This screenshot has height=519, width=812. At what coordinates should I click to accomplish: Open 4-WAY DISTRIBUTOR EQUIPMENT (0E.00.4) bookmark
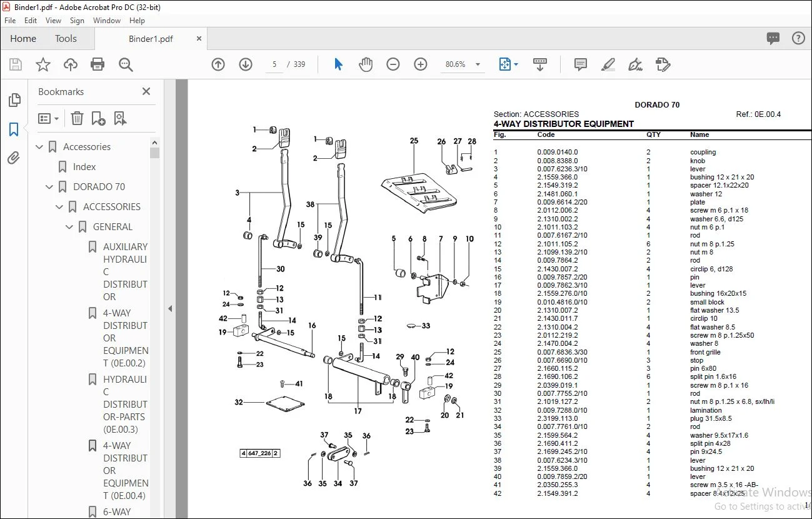[126, 471]
